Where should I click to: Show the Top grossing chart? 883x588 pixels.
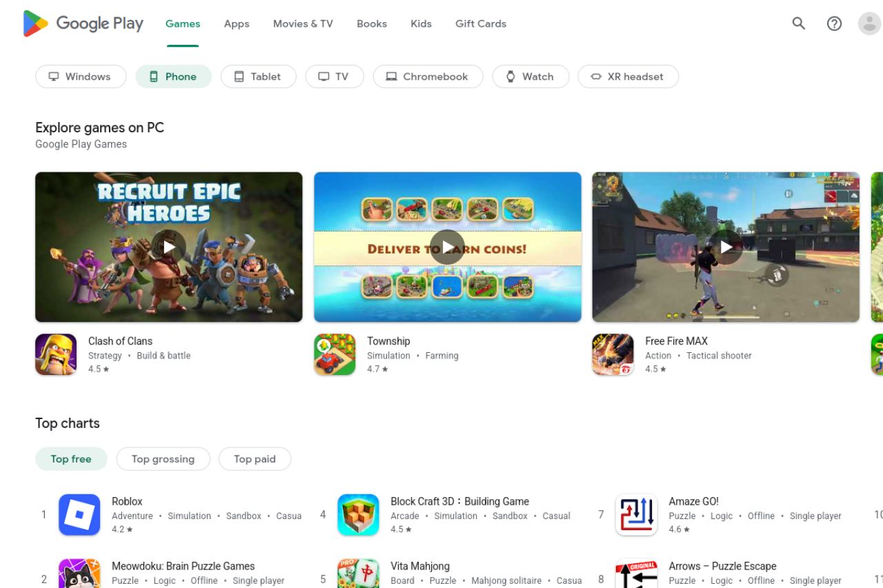pyautogui.click(x=163, y=459)
